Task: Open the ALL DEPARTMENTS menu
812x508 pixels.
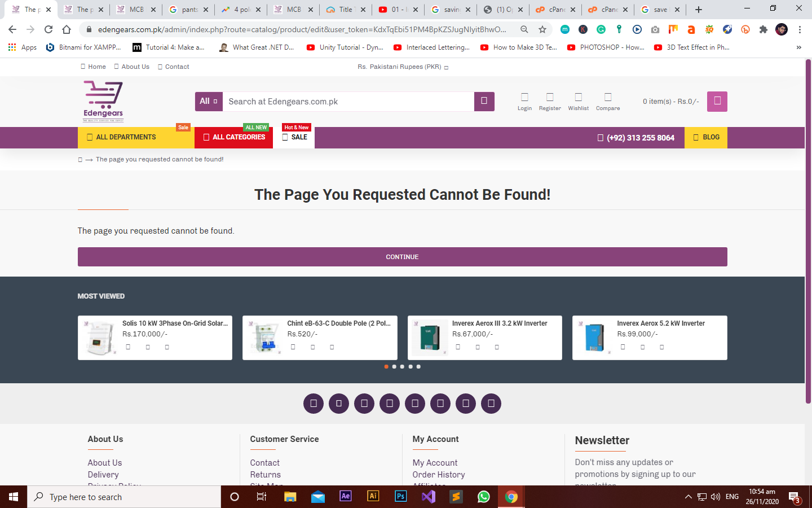Action: (x=136, y=137)
